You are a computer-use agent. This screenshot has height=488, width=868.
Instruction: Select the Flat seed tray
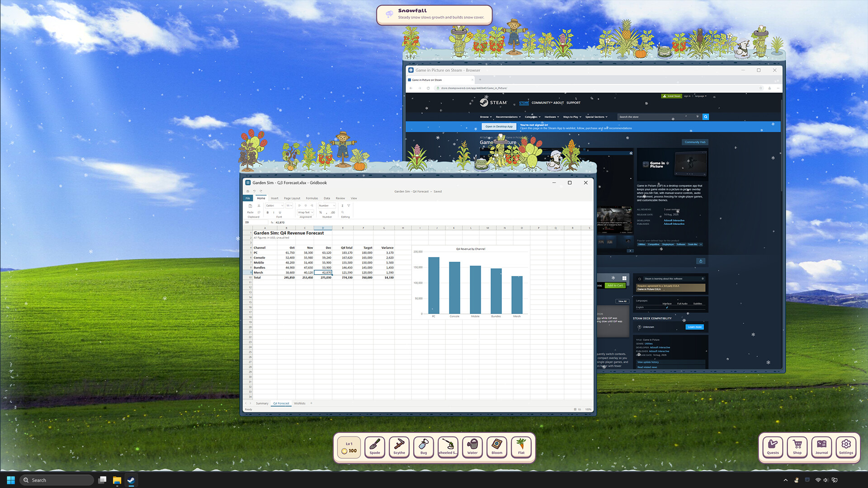521,447
